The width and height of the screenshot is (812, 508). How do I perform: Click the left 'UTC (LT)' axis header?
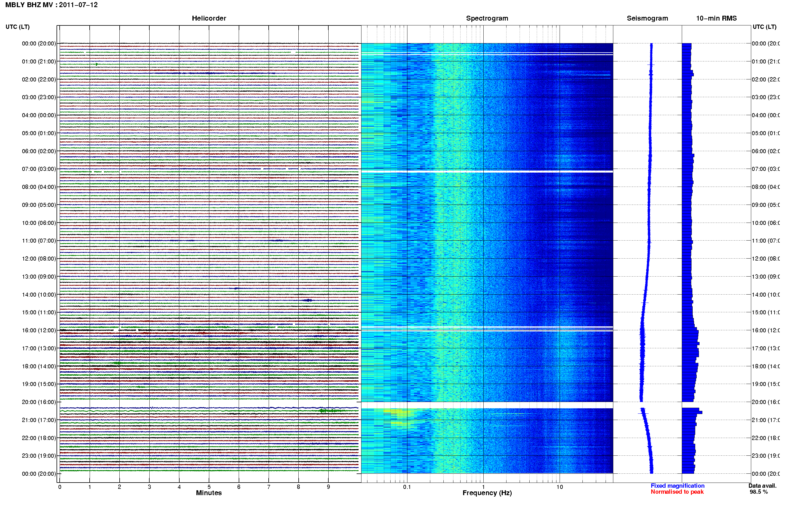click(17, 27)
